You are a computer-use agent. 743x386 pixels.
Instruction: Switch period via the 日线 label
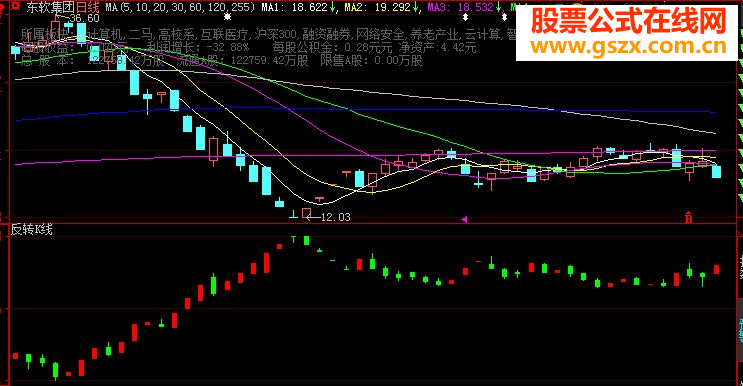click(x=88, y=7)
